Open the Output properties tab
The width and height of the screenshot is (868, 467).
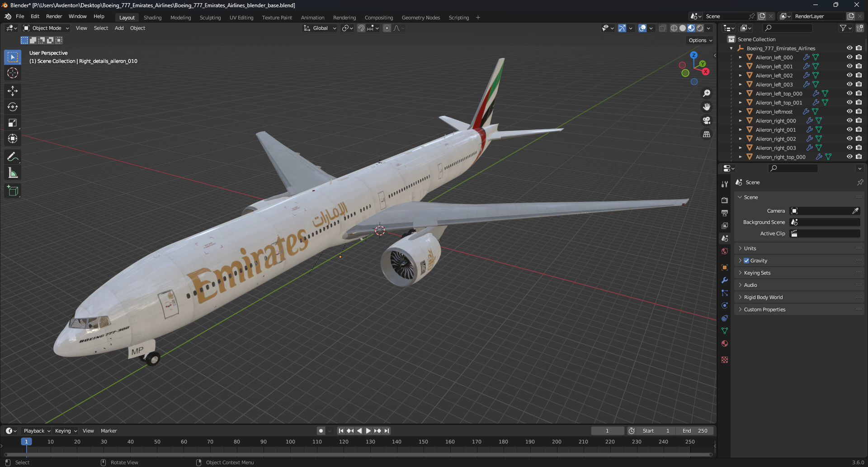coord(725,213)
